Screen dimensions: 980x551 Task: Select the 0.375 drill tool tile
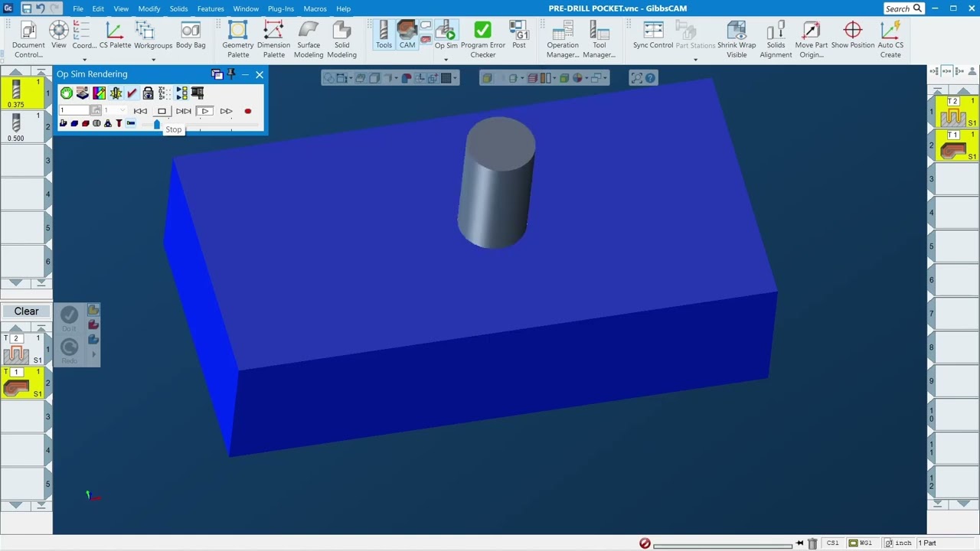click(16, 93)
